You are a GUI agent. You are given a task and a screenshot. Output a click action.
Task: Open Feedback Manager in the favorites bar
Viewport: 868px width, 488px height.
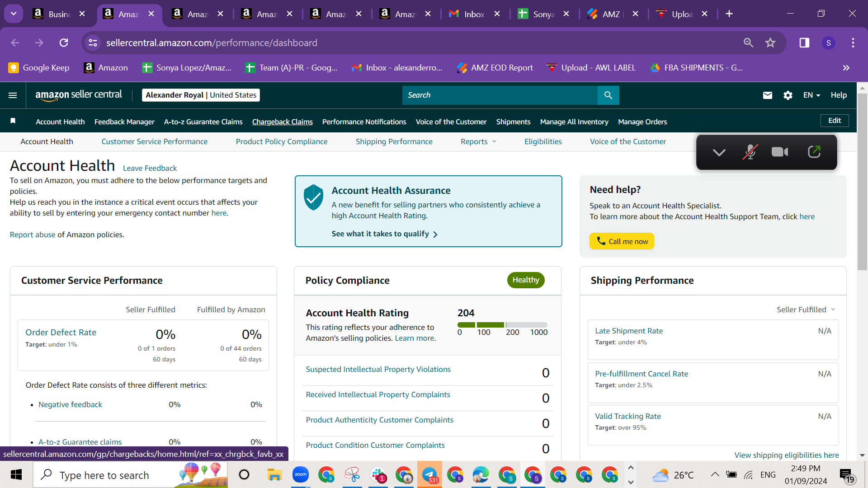coord(124,122)
